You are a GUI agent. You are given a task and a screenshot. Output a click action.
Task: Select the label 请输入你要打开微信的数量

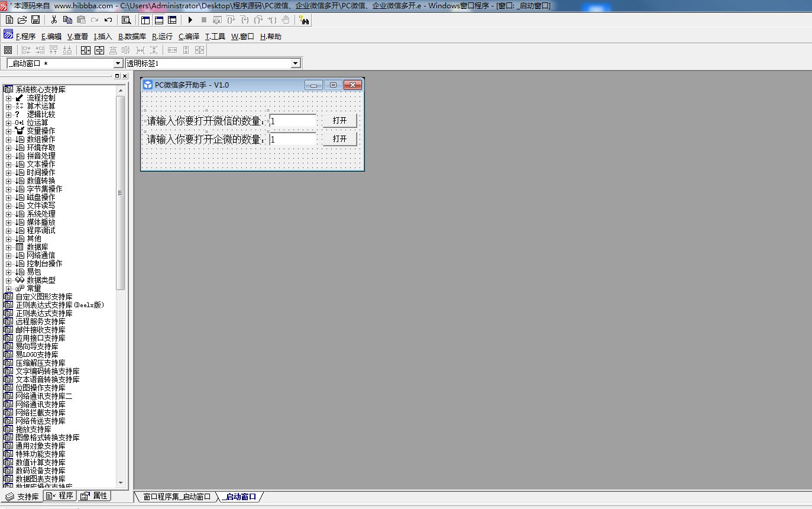205,121
